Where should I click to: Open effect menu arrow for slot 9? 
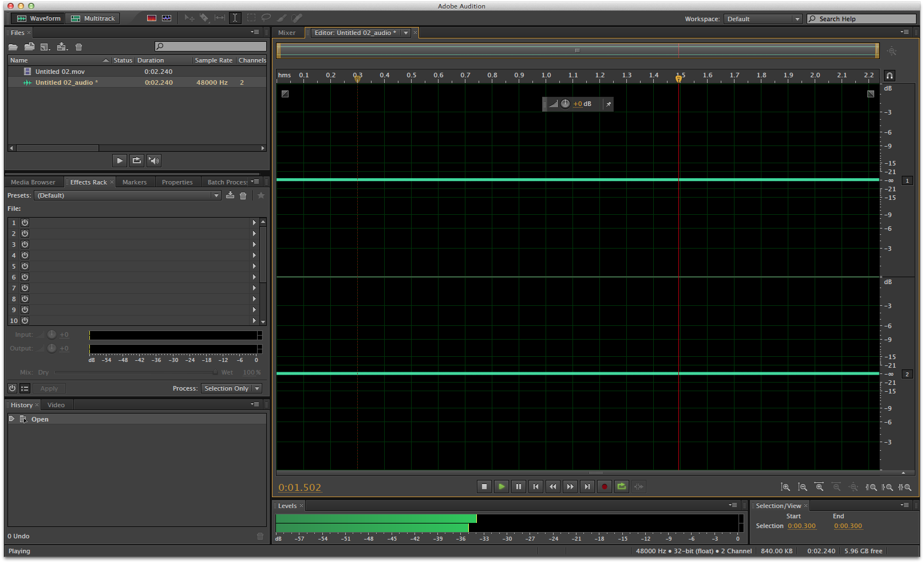coord(254,310)
